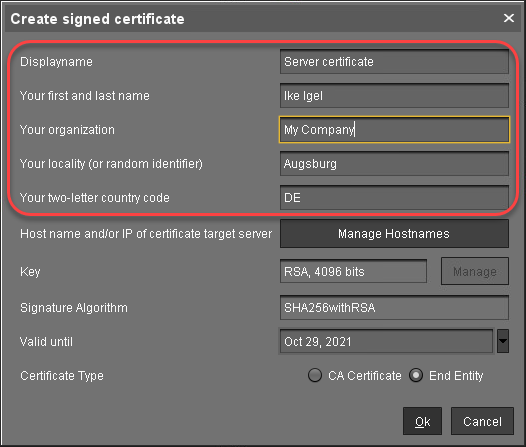Image resolution: width=526 pixels, height=447 pixels.
Task: Select the CA Certificate radio button
Action: click(315, 375)
